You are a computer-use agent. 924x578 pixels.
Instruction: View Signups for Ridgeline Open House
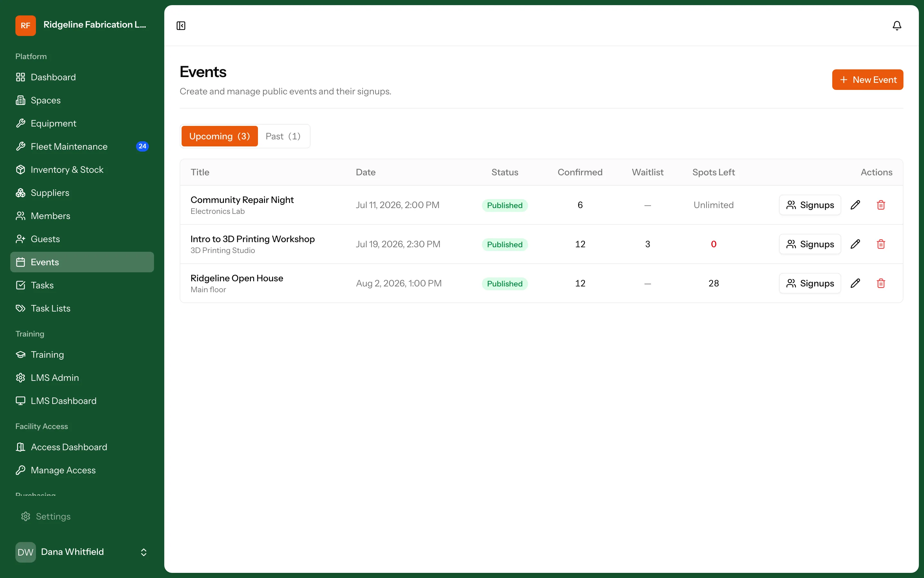point(810,283)
